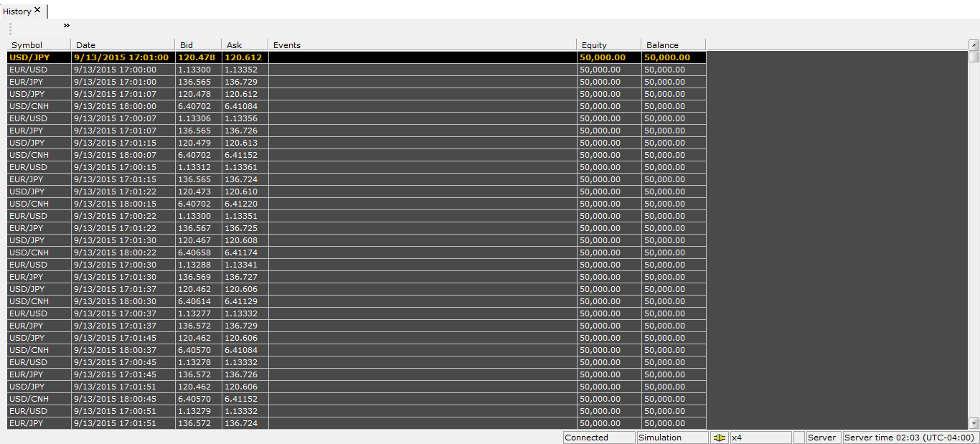Click USD/CNH symbol in the 18:00:15 row
This screenshot has width=980, height=444.
(39, 204)
